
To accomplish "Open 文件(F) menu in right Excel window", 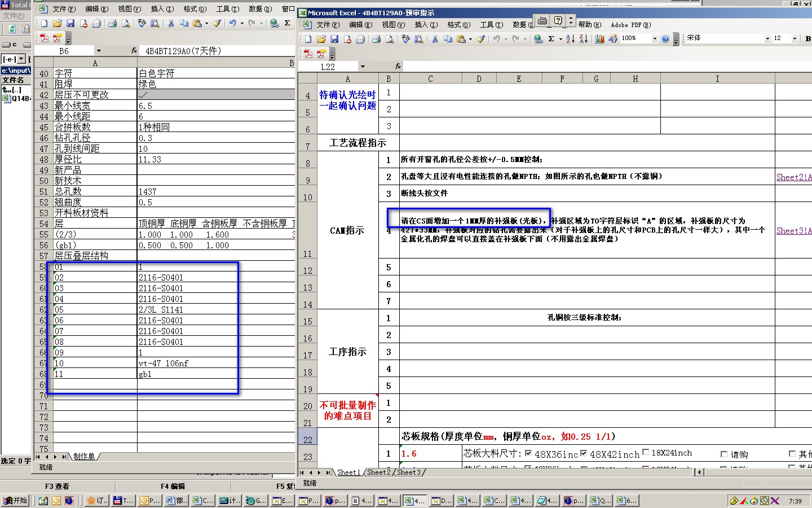I will pyautogui.click(x=328, y=25).
